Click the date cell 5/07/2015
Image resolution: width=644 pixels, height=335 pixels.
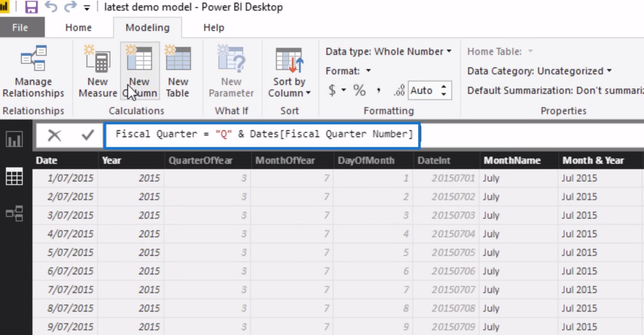[66, 253]
